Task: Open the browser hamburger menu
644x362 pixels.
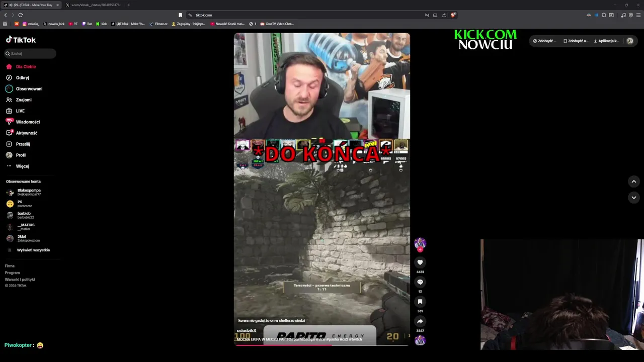Action: [638, 15]
